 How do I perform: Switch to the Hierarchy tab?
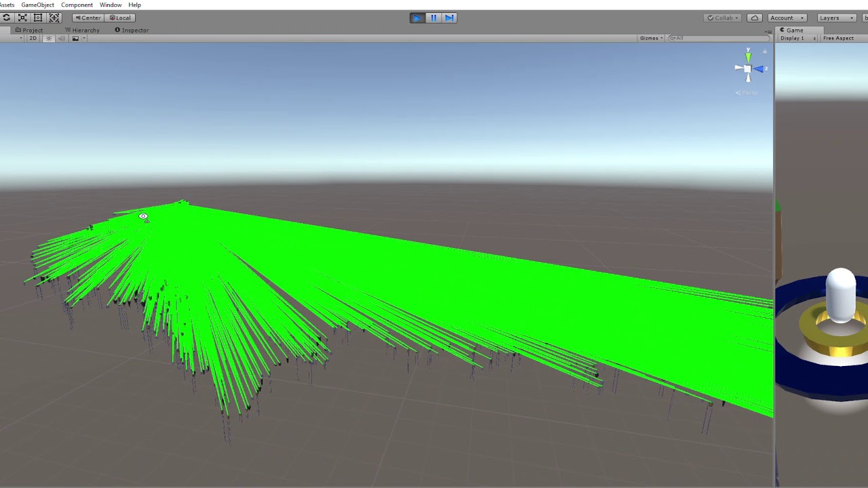[82, 30]
